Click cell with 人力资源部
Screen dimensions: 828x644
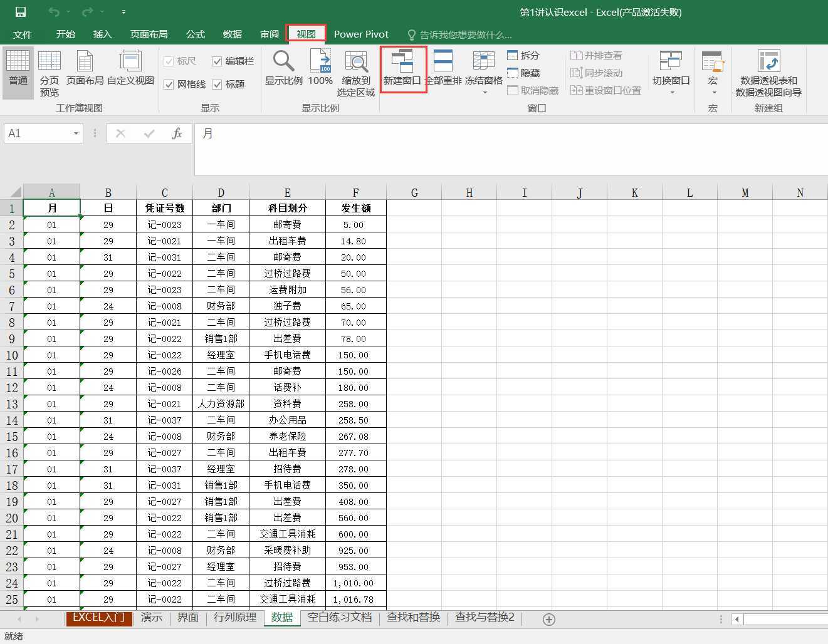pyautogui.click(x=221, y=404)
